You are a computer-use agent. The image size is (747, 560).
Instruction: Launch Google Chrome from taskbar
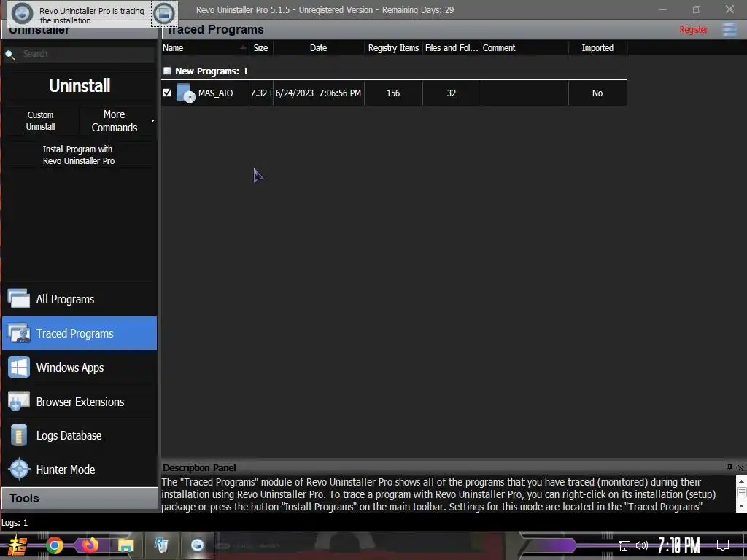pos(54,545)
